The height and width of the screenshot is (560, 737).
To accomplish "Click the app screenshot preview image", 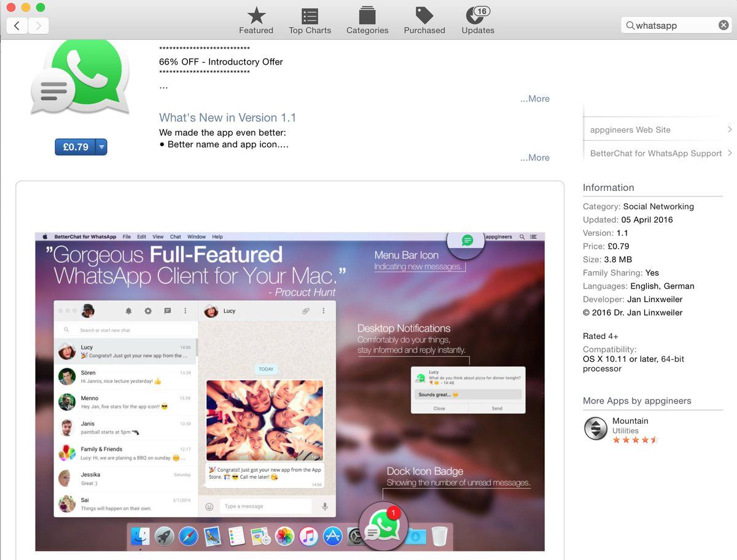I will click(290, 391).
